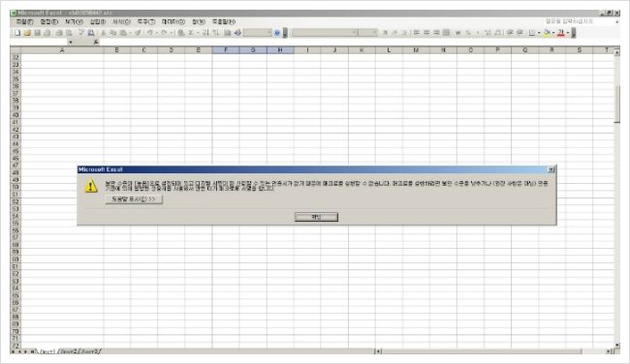
Task: Click the vertical scrollbar thumb
Action: [617, 105]
